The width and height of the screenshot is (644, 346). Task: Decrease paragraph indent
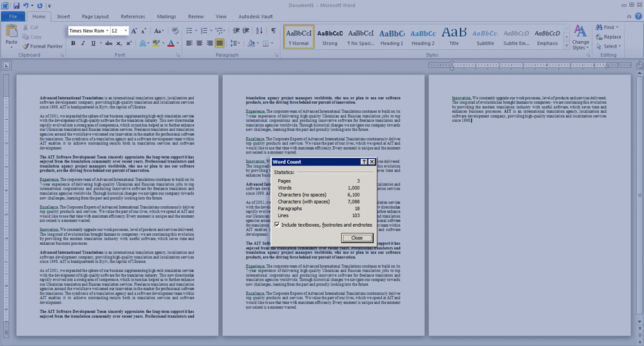pyautogui.click(x=236, y=31)
